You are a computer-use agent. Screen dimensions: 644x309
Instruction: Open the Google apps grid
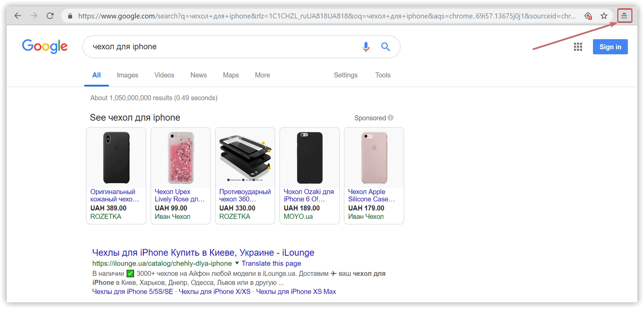tap(578, 47)
